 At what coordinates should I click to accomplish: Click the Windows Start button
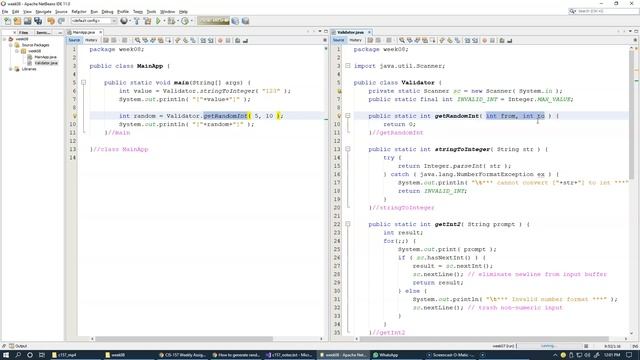point(6,355)
